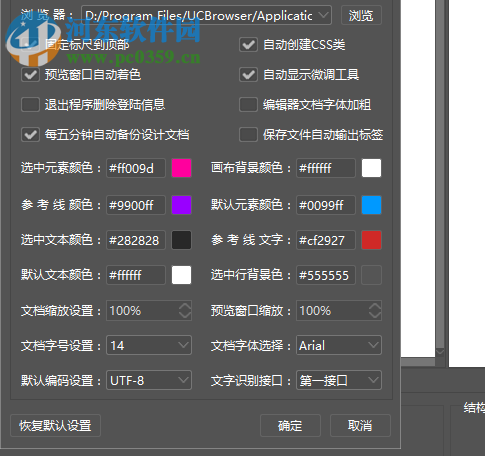The width and height of the screenshot is (485, 456).
Task: Uncheck 自动创建CSS类 checkbox
Action: point(248,45)
